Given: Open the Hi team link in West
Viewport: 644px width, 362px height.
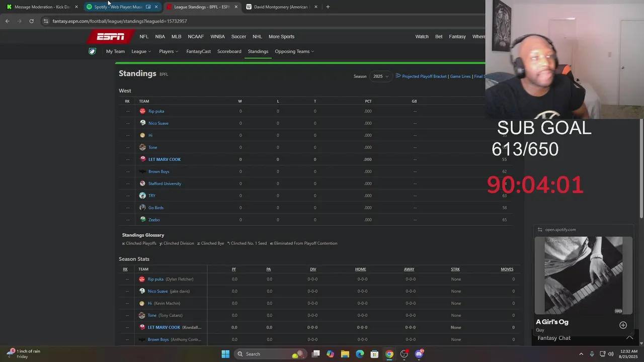Looking at the screenshot, I should [x=150, y=135].
